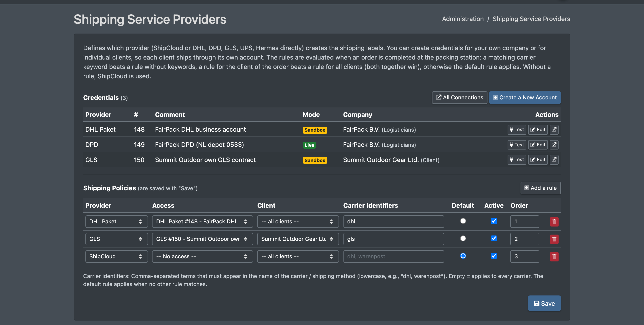Click the Live mode badge for DPD
This screenshot has width=644, height=325.
(x=309, y=145)
